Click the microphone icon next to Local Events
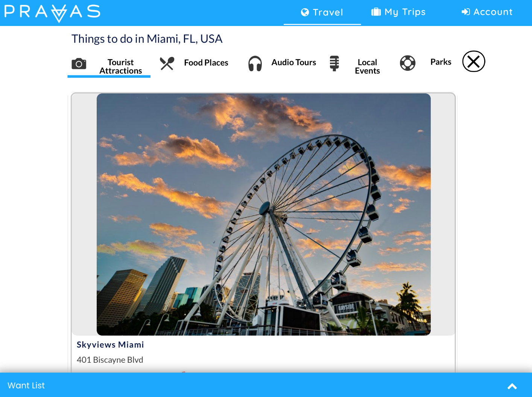This screenshot has height=397, width=532. (x=334, y=64)
